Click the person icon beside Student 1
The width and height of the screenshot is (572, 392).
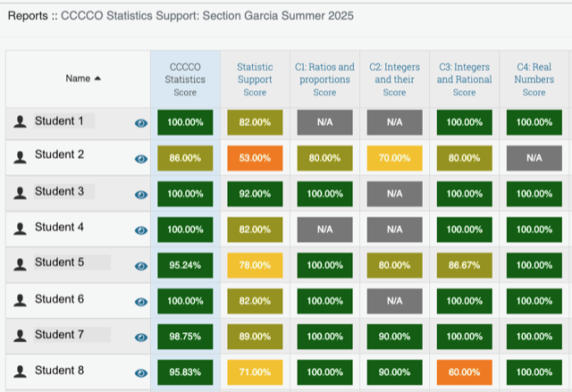tap(21, 122)
